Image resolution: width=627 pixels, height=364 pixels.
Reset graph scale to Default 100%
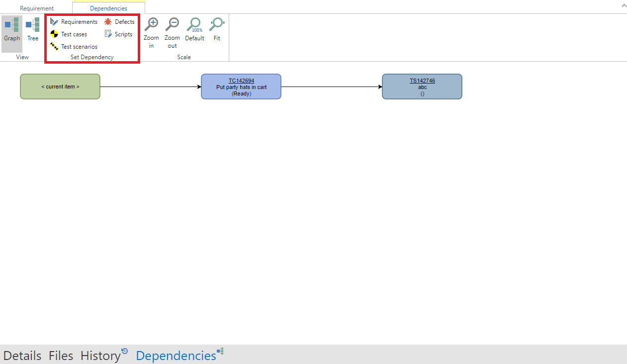194,30
